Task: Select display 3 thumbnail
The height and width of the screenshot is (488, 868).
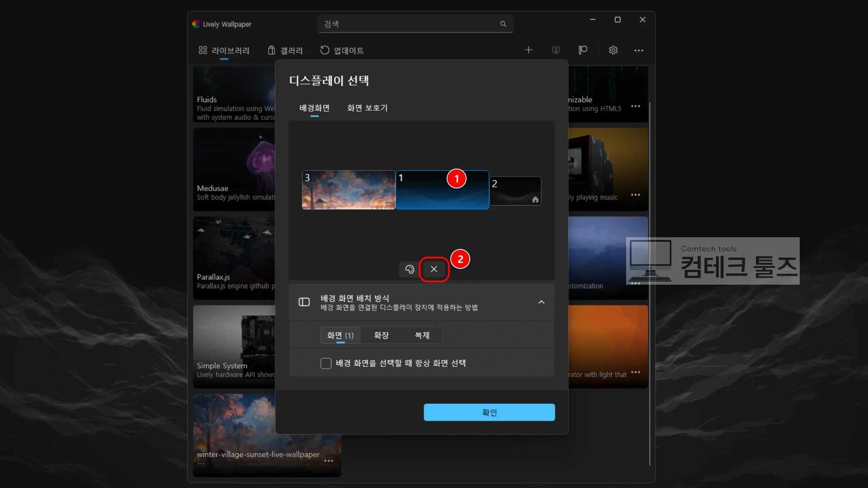Action: 349,190
